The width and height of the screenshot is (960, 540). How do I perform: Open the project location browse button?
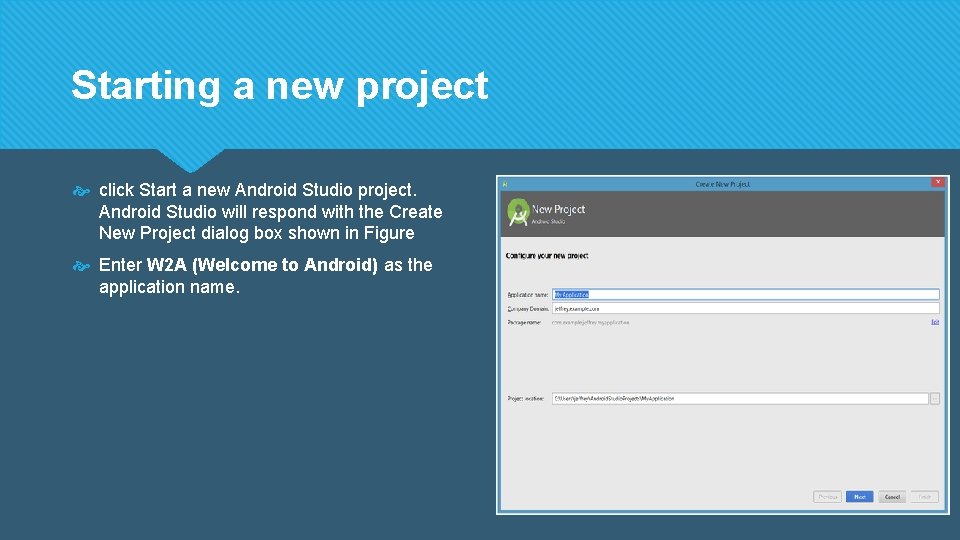(935, 399)
